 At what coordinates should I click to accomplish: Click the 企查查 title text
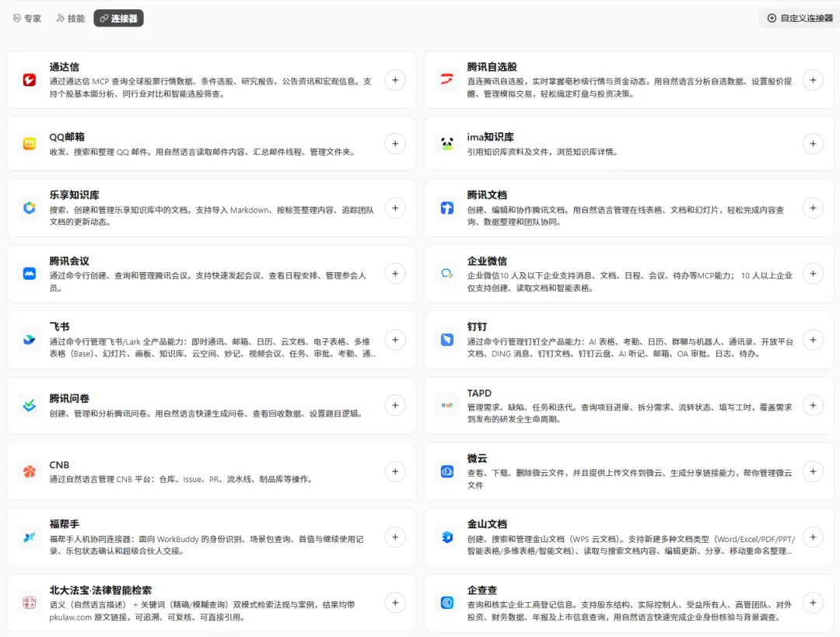coord(482,590)
